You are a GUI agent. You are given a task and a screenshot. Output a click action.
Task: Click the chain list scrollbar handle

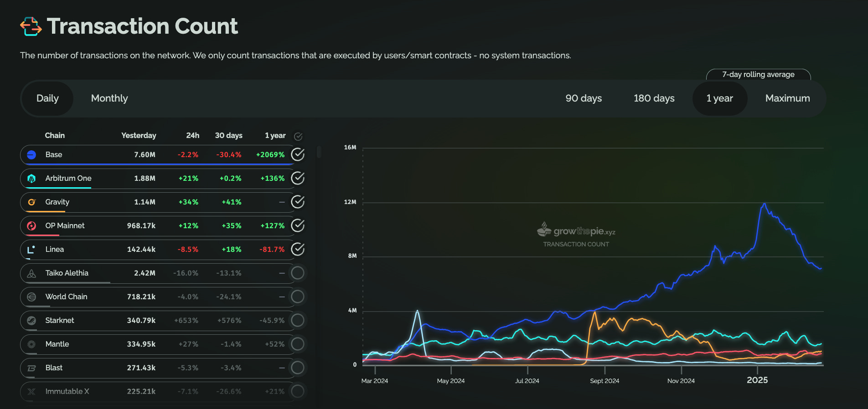319,152
